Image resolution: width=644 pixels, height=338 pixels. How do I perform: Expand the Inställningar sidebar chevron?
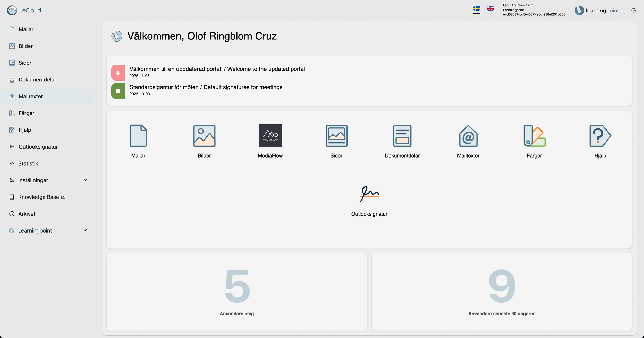(x=85, y=180)
